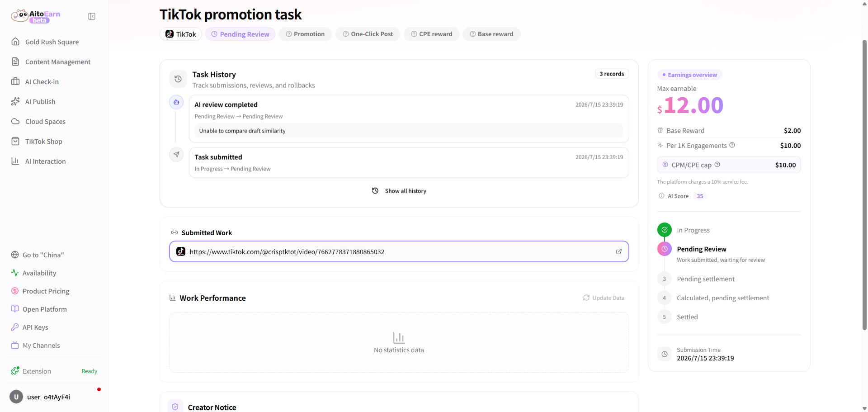The height and width of the screenshot is (412, 868).
Task: Select the One-Click Post tag
Action: click(x=368, y=34)
